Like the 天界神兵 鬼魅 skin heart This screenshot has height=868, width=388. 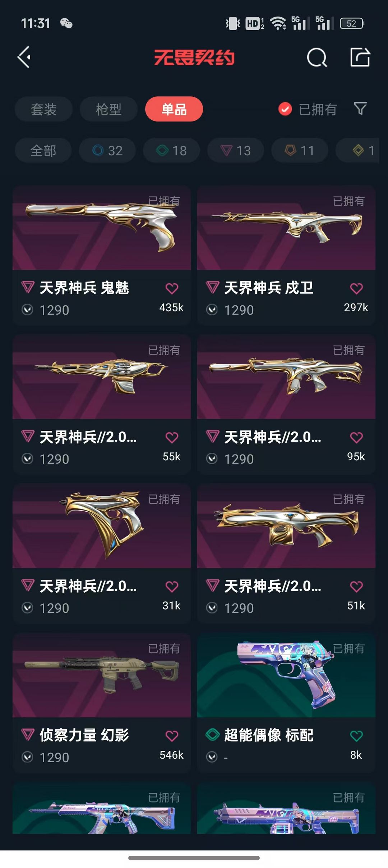172,288
